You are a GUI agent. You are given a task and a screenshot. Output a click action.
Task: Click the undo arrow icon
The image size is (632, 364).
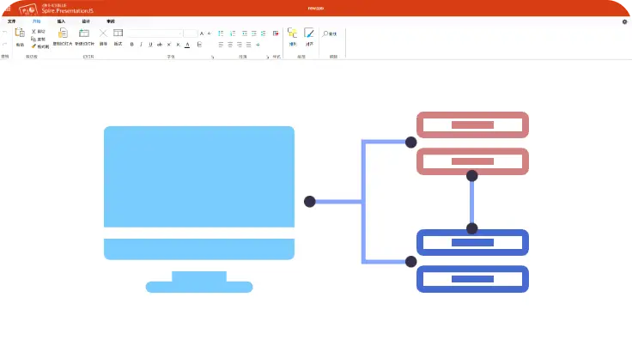tap(5, 32)
